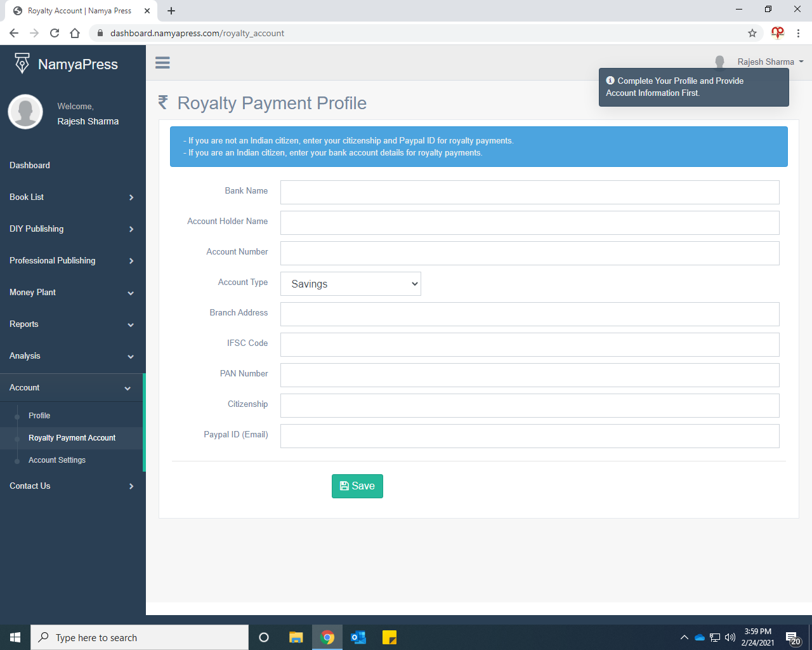Open a new browser tab

(x=171, y=11)
